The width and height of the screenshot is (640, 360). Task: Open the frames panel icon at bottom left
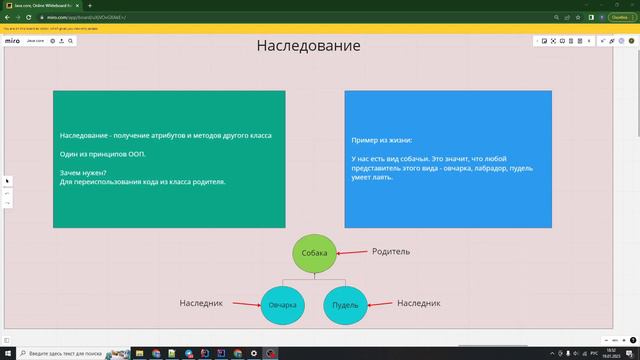click(x=7, y=340)
